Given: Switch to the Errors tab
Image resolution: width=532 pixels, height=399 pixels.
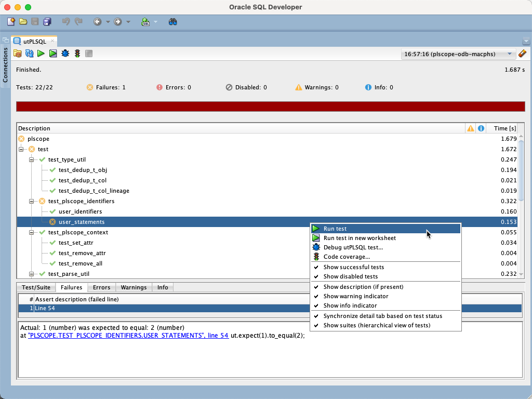Looking at the screenshot, I should 101,287.
